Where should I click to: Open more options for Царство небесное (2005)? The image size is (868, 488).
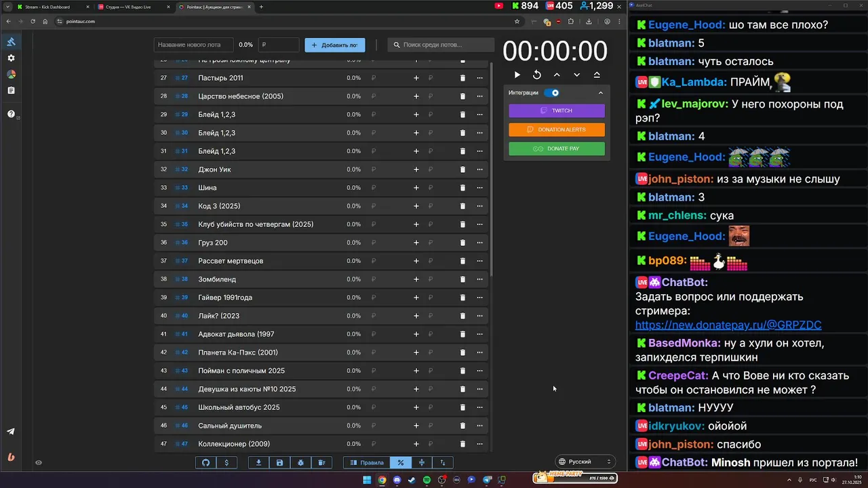(479, 96)
